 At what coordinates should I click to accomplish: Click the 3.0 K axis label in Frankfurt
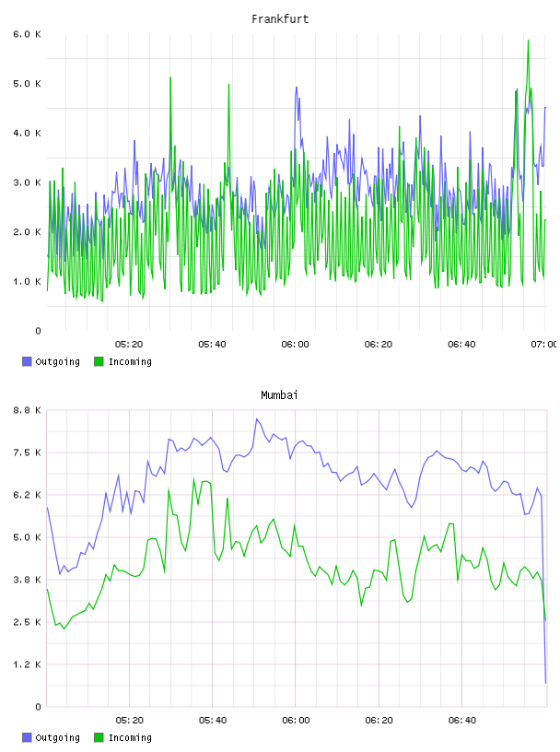coord(28,182)
